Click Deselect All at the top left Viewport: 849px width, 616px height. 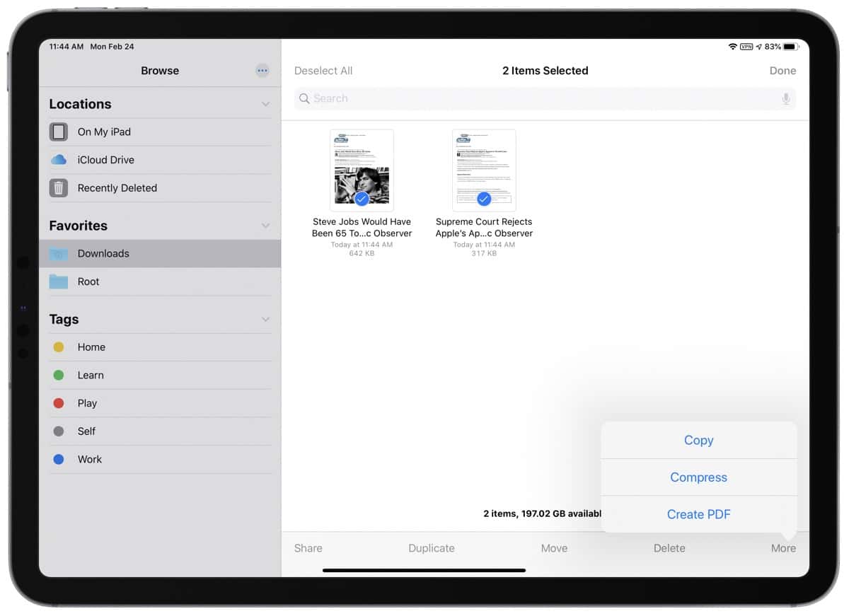pos(323,70)
